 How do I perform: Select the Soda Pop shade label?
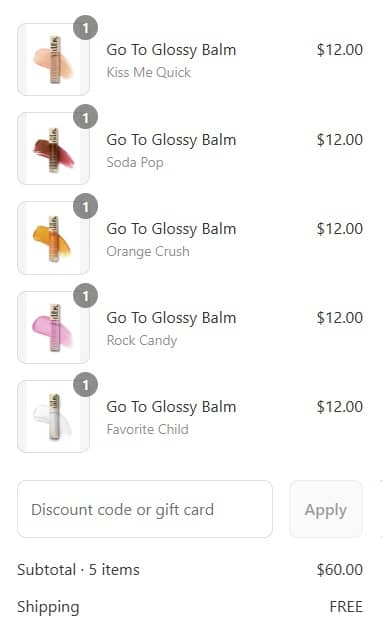[135, 162]
